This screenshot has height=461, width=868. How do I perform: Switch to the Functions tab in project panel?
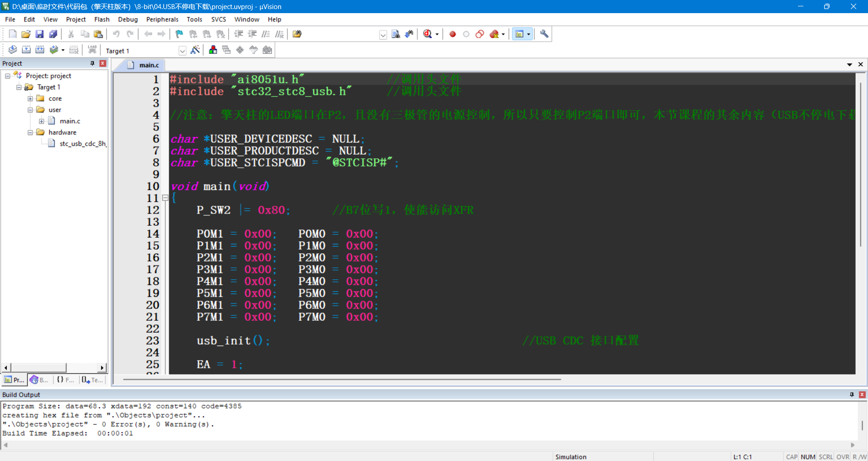pos(66,380)
